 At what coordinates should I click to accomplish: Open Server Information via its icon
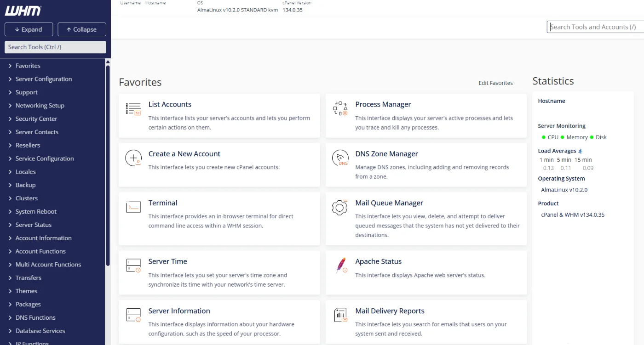133,315
